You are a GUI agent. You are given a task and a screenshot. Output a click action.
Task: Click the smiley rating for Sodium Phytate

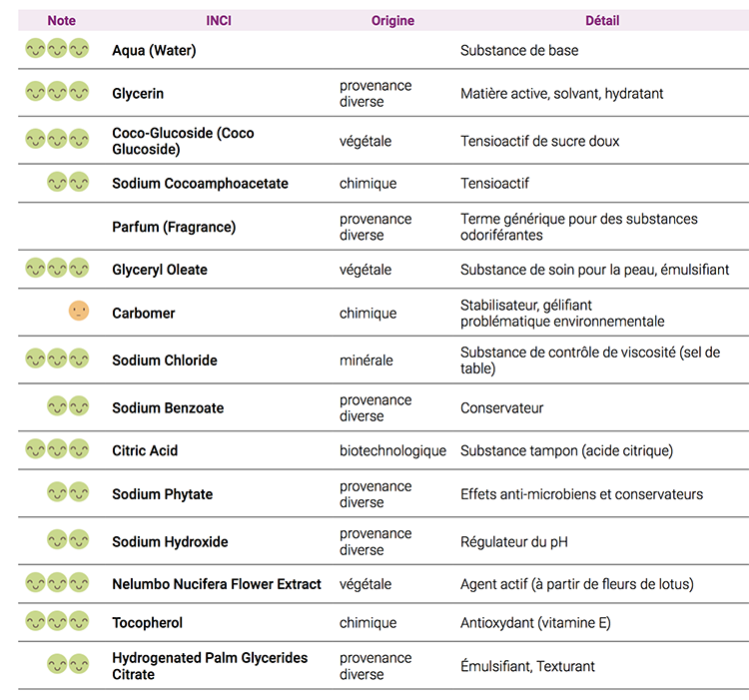click(x=68, y=492)
